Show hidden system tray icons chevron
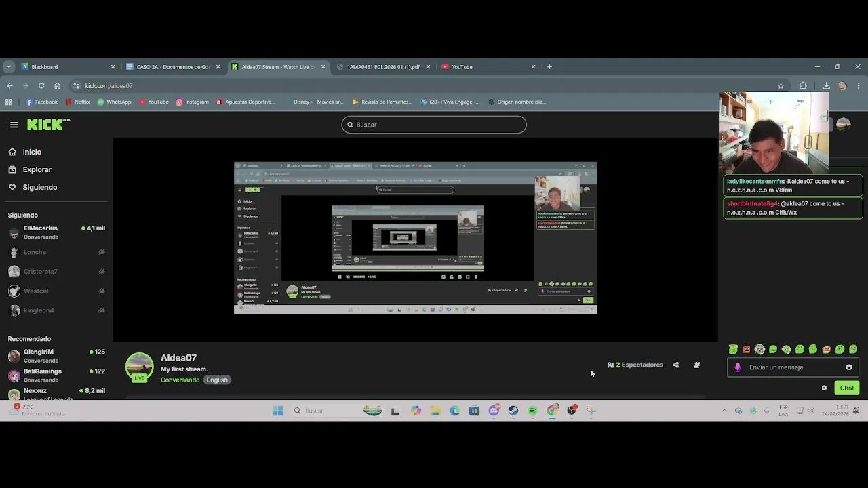Image resolution: width=868 pixels, height=488 pixels. (724, 411)
